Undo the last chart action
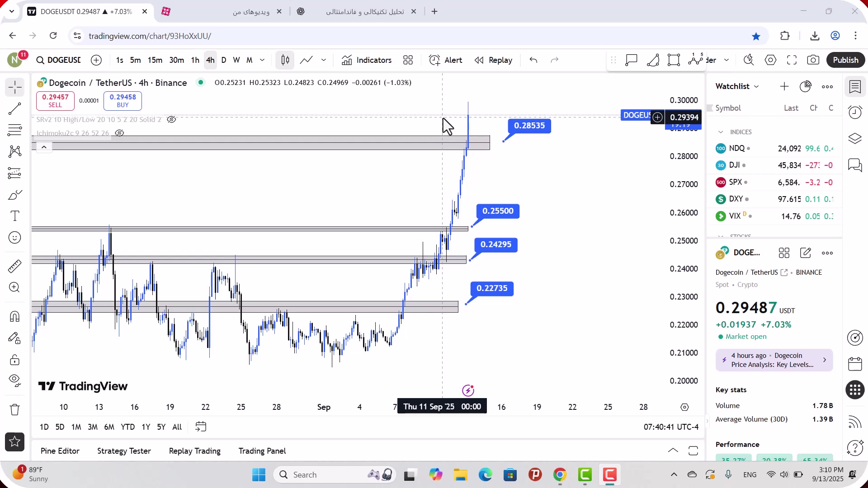The width and height of the screenshot is (868, 488). pos(533,60)
